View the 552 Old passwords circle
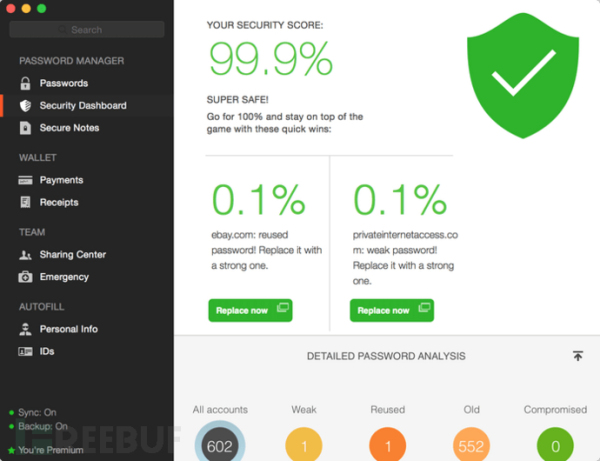 pos(471,445)
